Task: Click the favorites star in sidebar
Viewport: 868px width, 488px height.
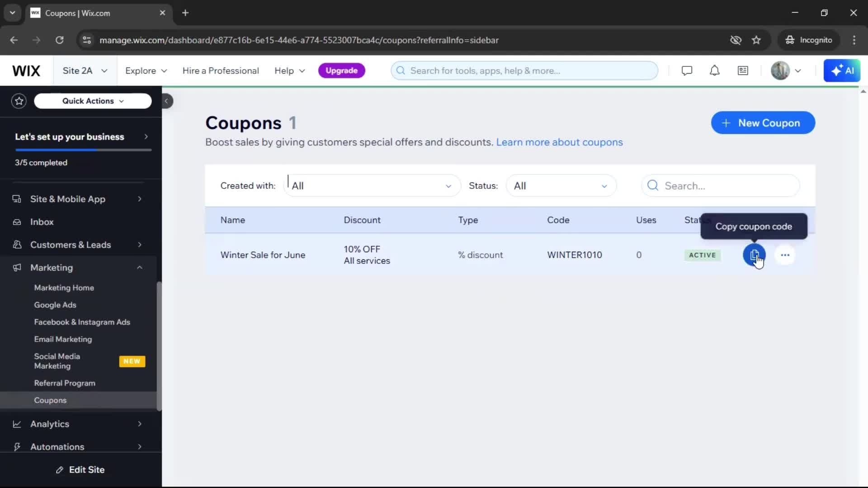Action: click(x=19, y=101)
